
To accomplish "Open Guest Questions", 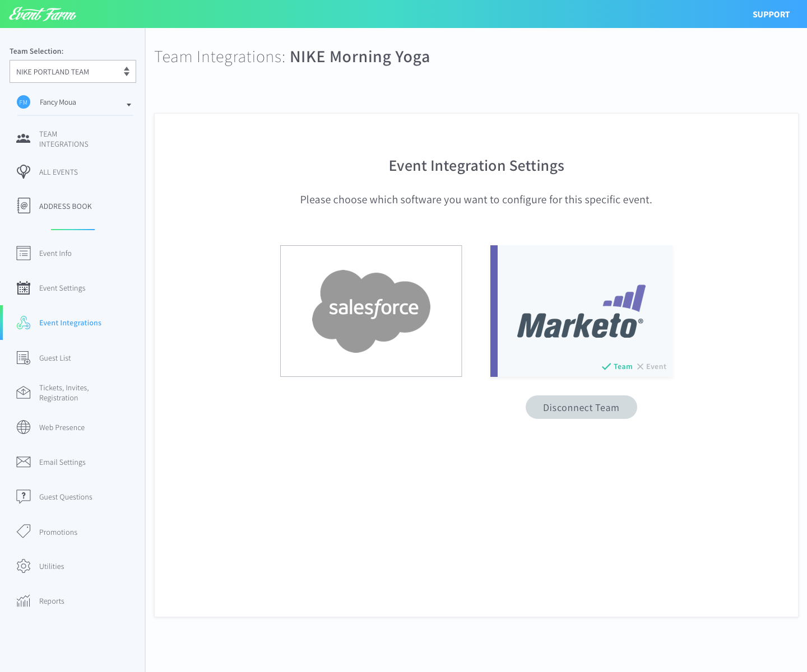I will [x=66, y=497].
